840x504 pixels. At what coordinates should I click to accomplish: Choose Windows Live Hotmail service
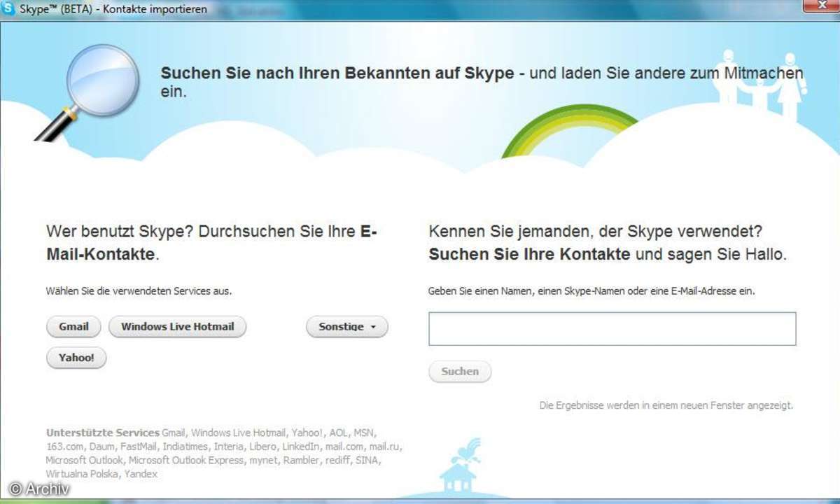pos(178,327)
